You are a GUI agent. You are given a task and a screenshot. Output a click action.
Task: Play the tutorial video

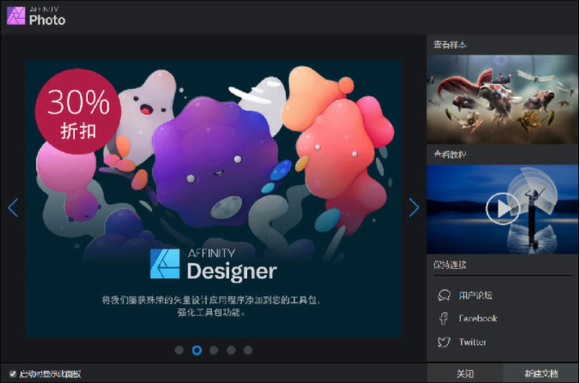tap(503, 209)
